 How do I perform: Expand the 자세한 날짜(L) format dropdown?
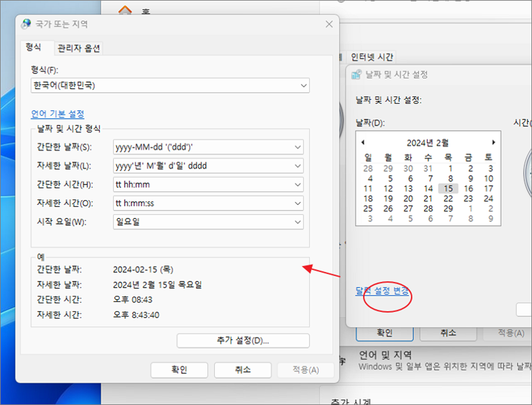coord(297,165)
